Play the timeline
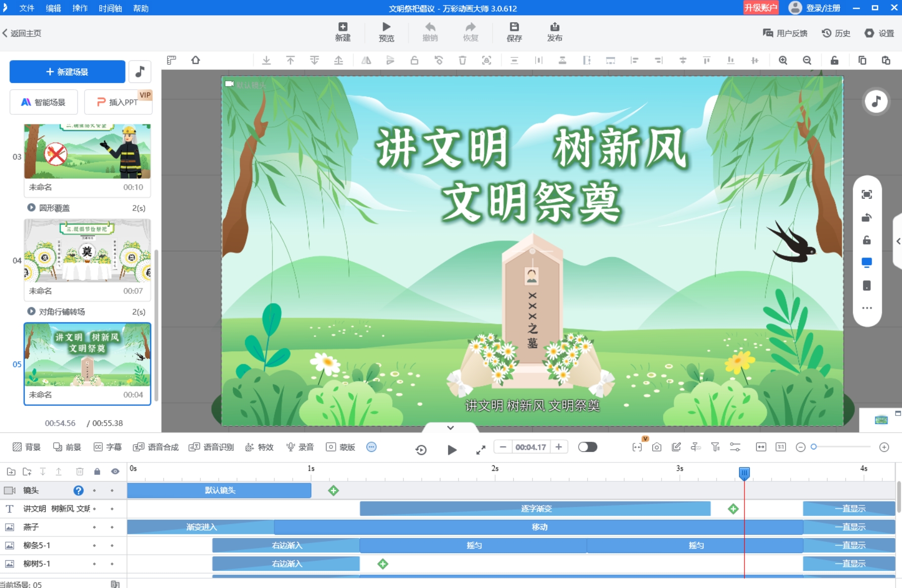Screen dimensions: 902x588 [452, 449]
